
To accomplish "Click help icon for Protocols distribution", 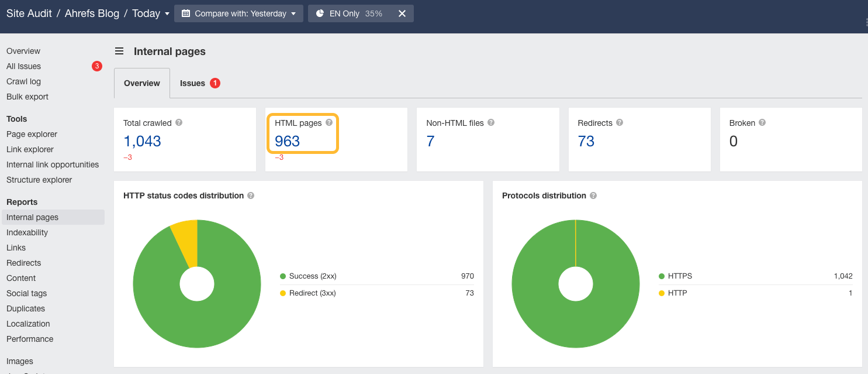I will (593, 195).
